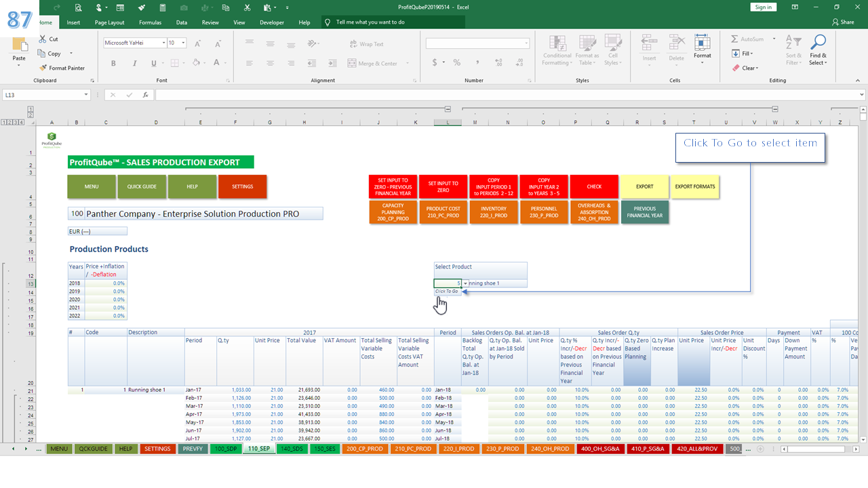Expand the AutoSum dropdown arrow
The image size is (868, 488).
(x=774, y=39)
